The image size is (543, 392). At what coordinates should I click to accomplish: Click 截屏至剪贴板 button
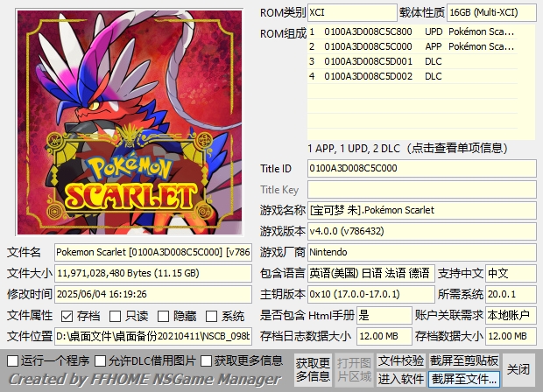tap(464, 360)
